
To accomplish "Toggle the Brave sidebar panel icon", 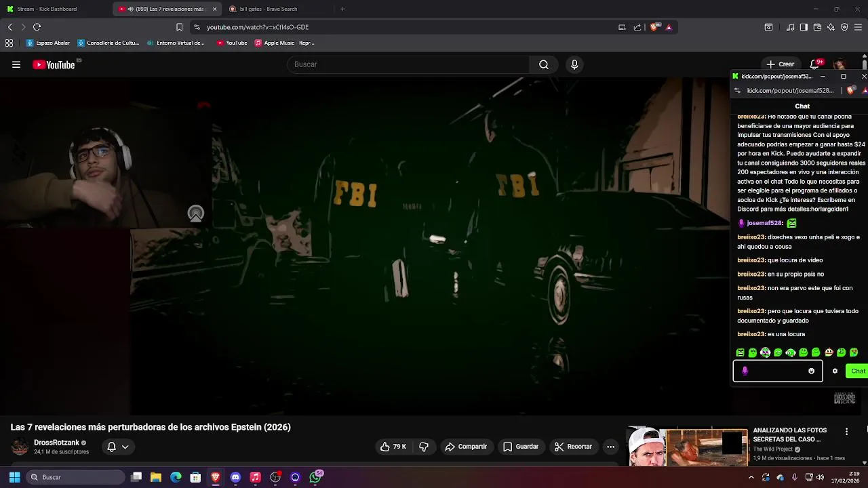I will [x=804, y=27].
